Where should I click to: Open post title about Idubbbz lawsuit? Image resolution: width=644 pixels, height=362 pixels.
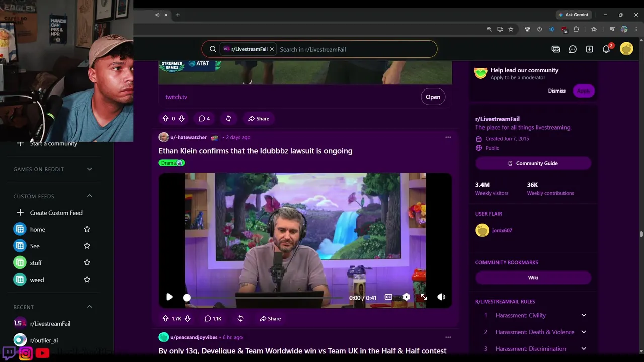(255, 151)
